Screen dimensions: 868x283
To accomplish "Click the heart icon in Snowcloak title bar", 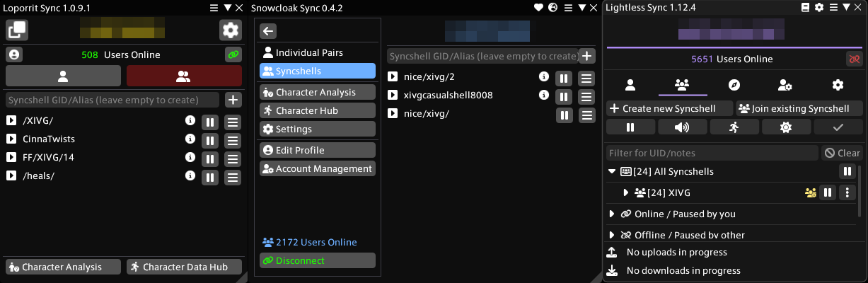I will [539, 7].
